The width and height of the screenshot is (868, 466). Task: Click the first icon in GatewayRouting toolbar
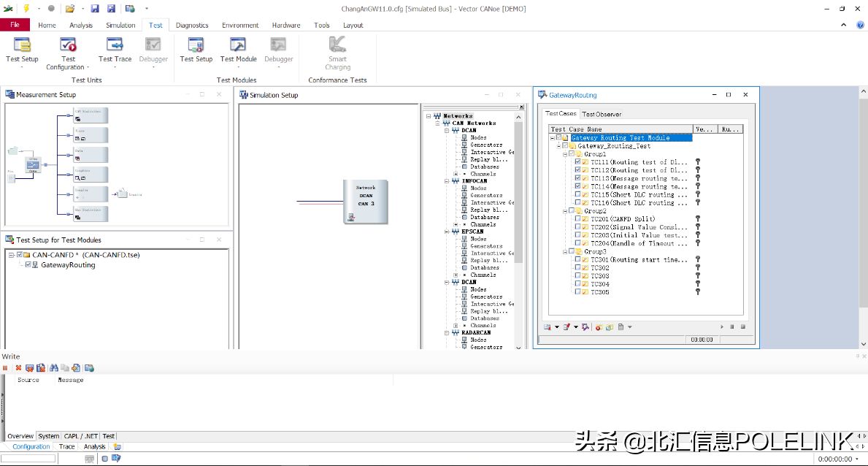[548, 327]
